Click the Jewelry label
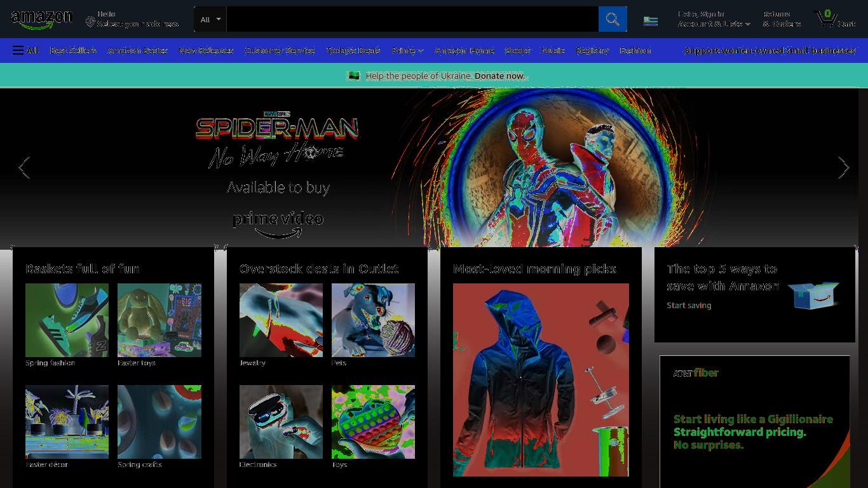Viewport: 868px width, 488px height. point(252,363)
